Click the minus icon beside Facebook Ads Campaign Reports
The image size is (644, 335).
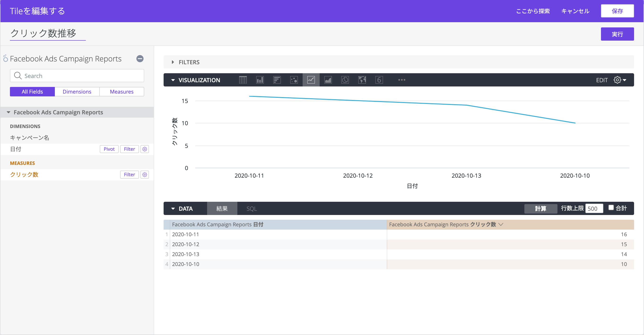coord(140,59)
